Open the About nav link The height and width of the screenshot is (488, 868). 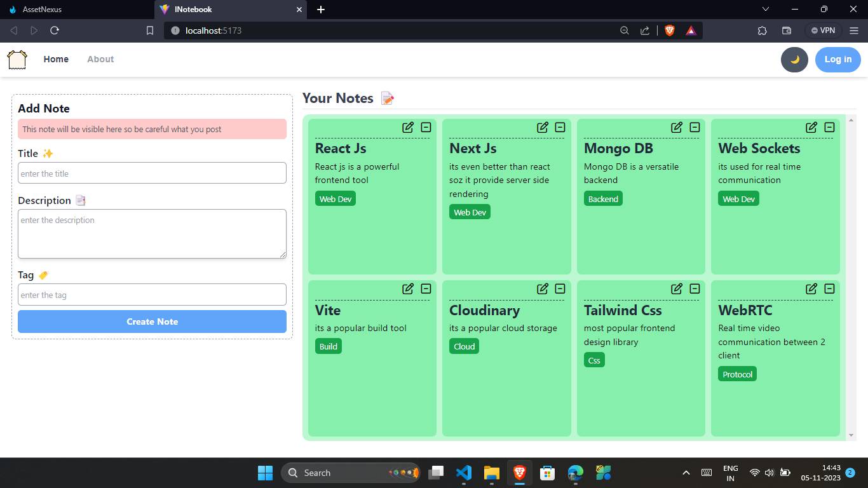point(100,59)
